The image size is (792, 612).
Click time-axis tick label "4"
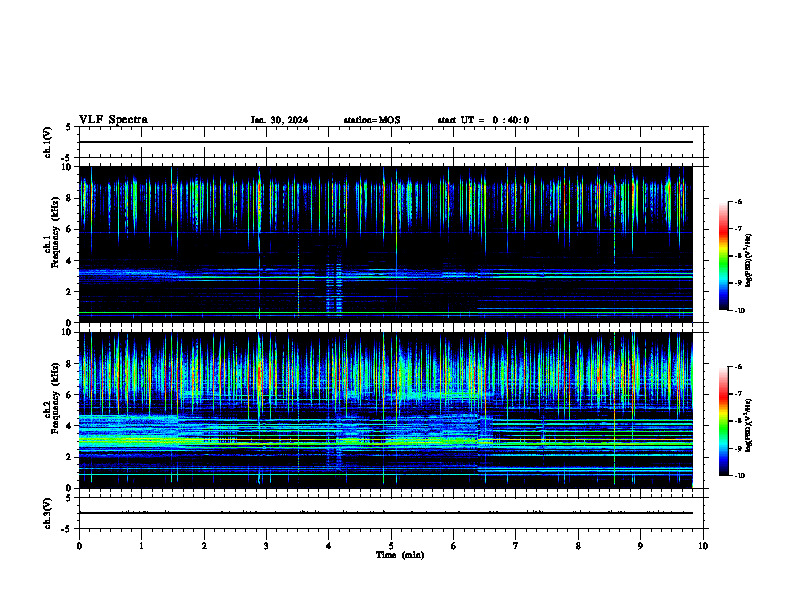(x=329, y=546)
